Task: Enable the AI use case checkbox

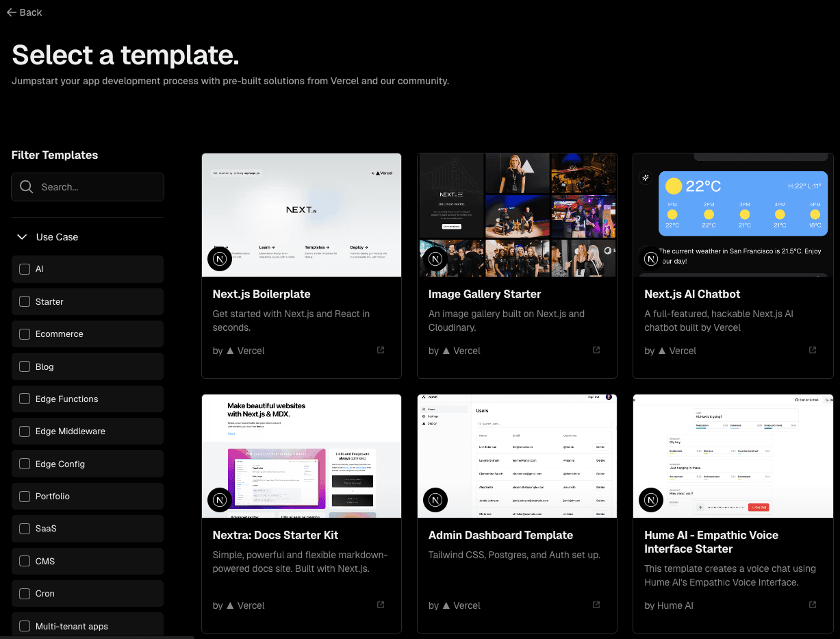Action: click(25, 269)
